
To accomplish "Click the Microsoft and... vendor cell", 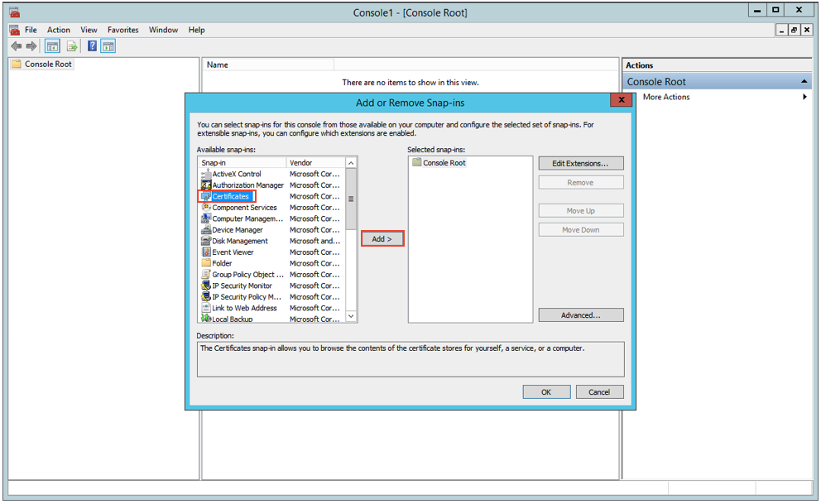I will [314, 241].
